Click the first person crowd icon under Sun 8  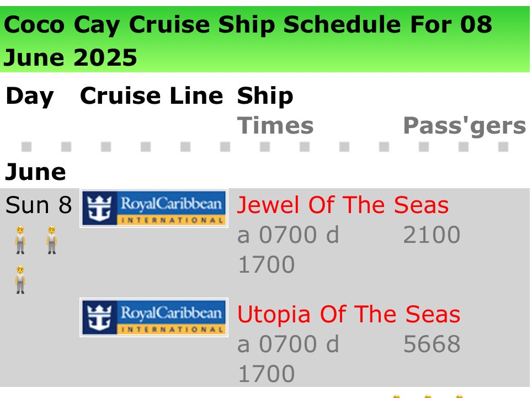pos(20,240)
